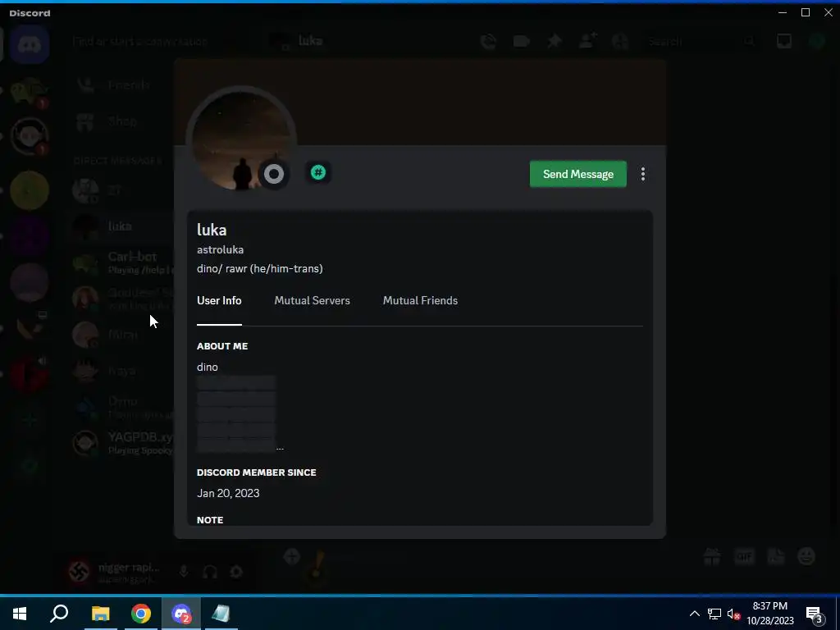Click the Jan 20, 2023 member date
Image resolution: width=840 pixels, height=630 pixels.
click(x=228, y=493)
